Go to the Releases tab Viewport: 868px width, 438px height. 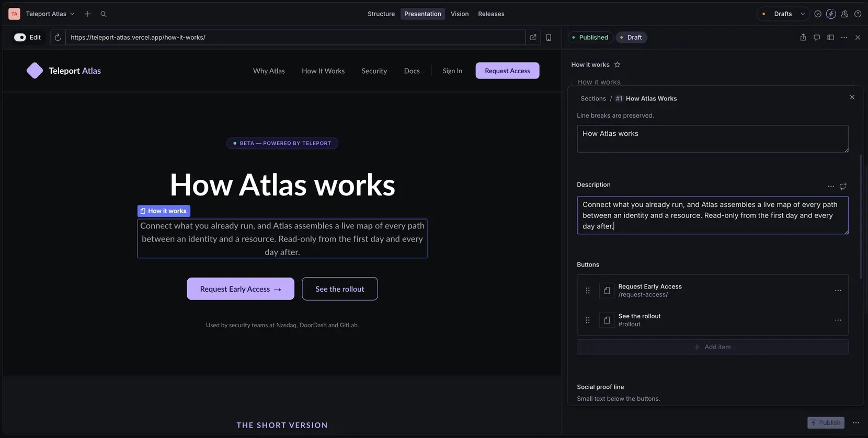pyautogui.click(x=491, y=14)
